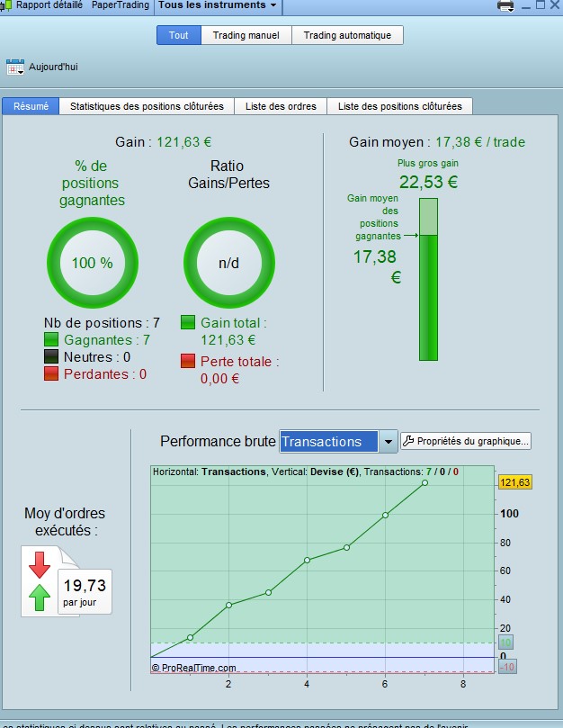The height and width of the screenshot is (728, 563).
Task: Click Gain moyen : 17,38 € / trade
Action: pos(437,141)
